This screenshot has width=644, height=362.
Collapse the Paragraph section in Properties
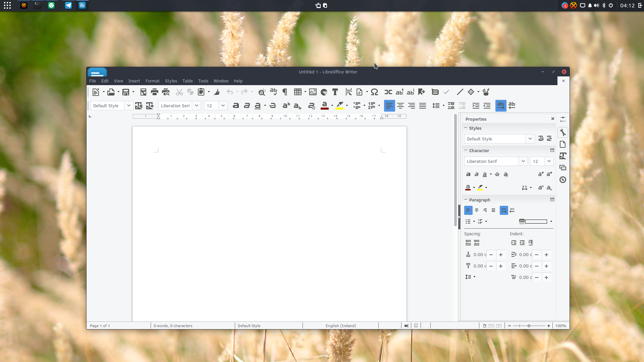(466, 200)
